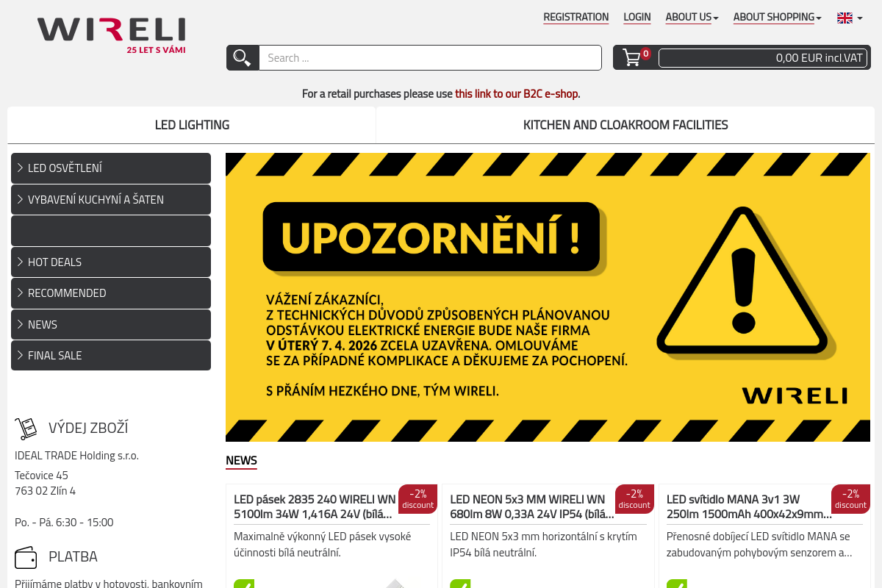Screen dimensions: 882x588
Task: Open the ABOUT US dropdown
Action: 689,16
